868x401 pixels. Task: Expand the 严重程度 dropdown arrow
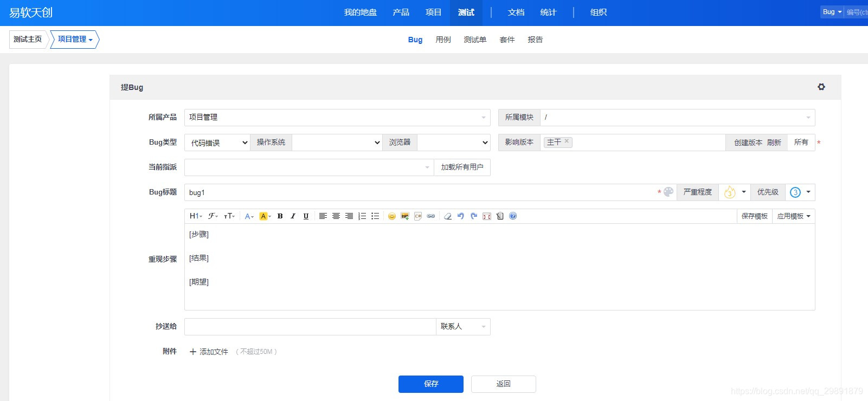click(744, 192)
